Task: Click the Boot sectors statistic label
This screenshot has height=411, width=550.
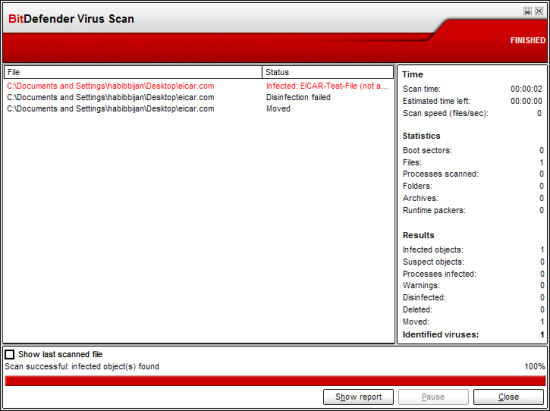Action: tap(427, 150)
